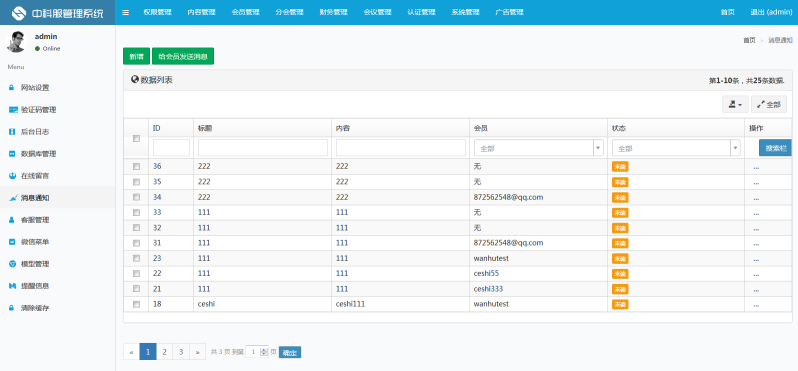Open 在线留言 icon in sidebar
The image size is (798, 371).
coord(13,176)
